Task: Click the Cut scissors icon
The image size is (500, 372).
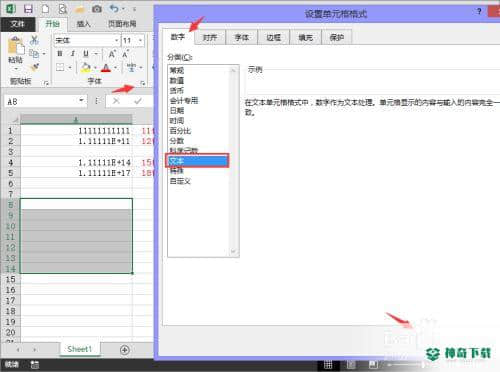Action: (34, 40)
